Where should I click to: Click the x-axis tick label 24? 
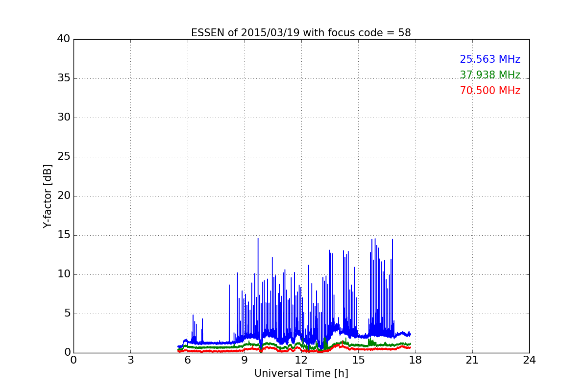[529, 360]
